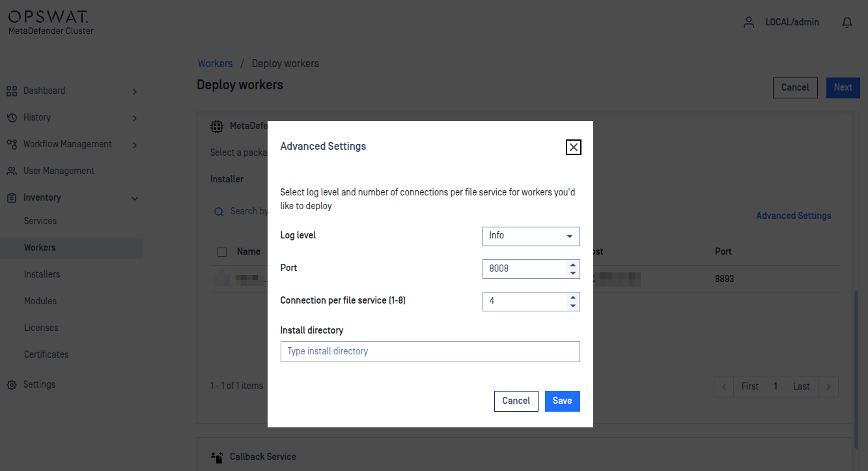
Task: Focus the Install directory text field
Action: (x=430, y=352)
